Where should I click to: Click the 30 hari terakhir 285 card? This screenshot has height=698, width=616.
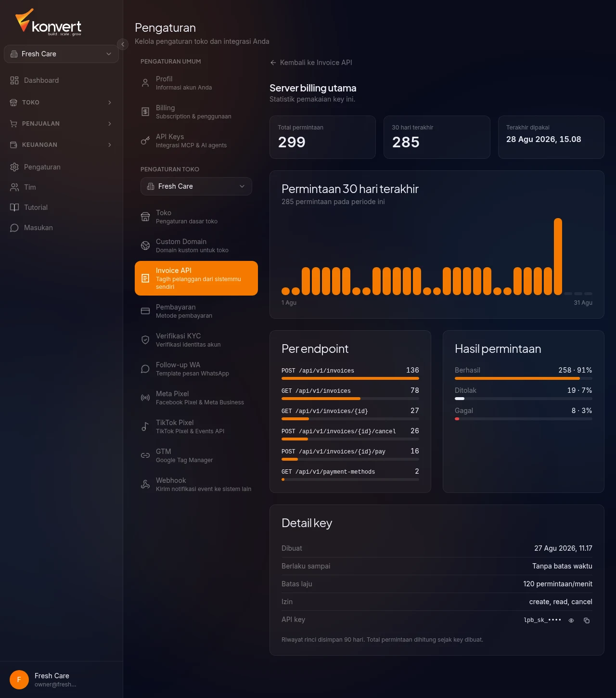click(x=437, y=137)
